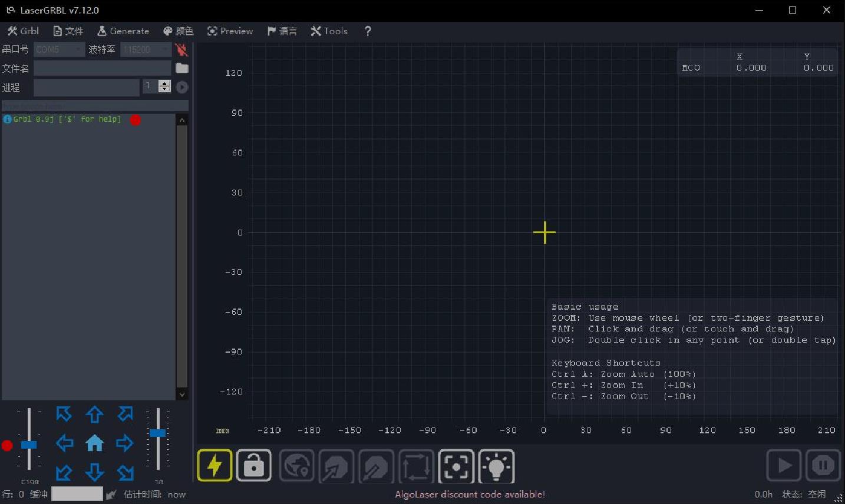Click the home position icon

coord(94,443)
